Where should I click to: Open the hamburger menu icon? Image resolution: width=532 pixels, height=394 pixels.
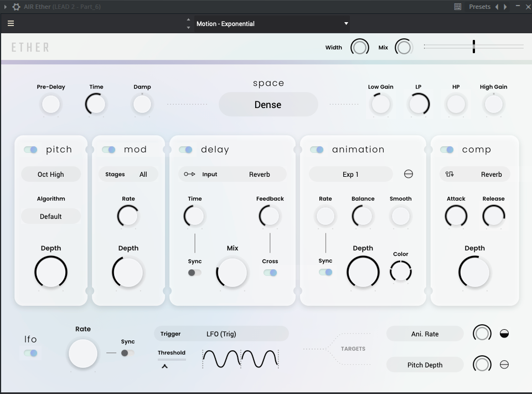click(x=11, y=23)
